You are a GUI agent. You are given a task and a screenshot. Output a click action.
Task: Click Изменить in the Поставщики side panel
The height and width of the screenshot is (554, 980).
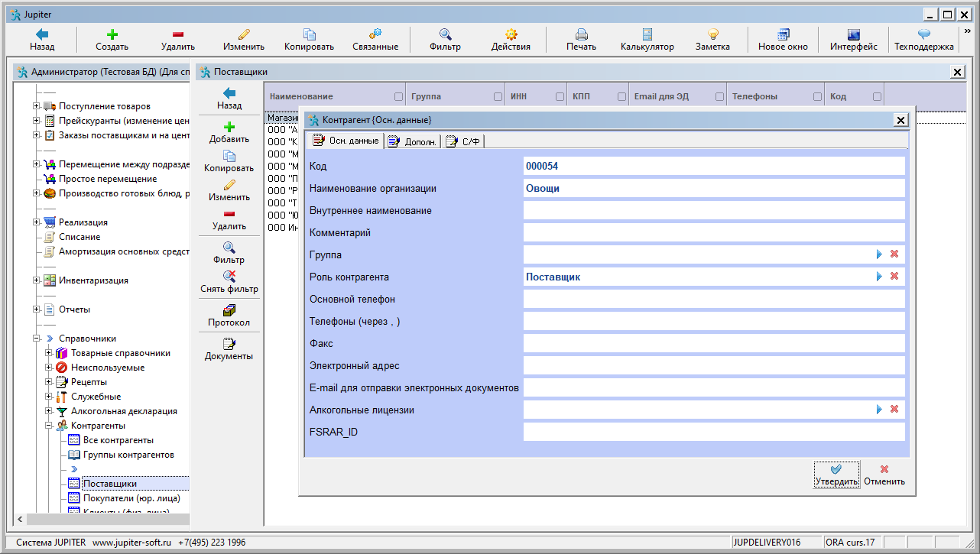click(229, 190)
